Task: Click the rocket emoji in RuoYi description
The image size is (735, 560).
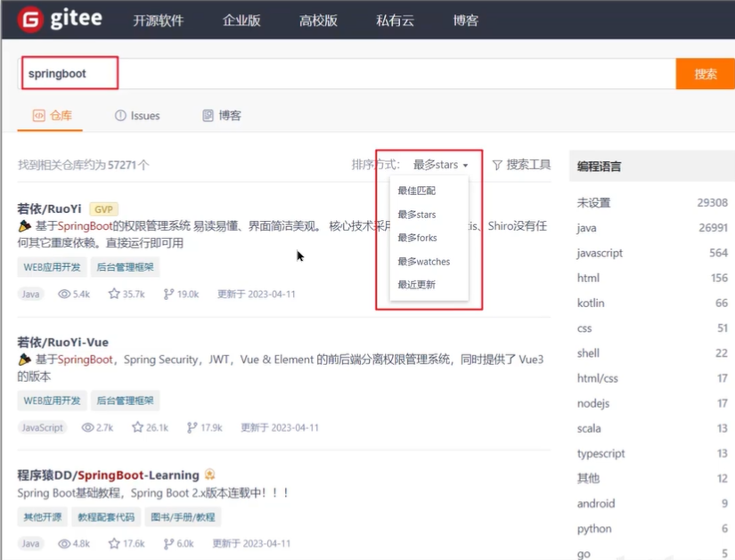Action: (x=24, y=226)
